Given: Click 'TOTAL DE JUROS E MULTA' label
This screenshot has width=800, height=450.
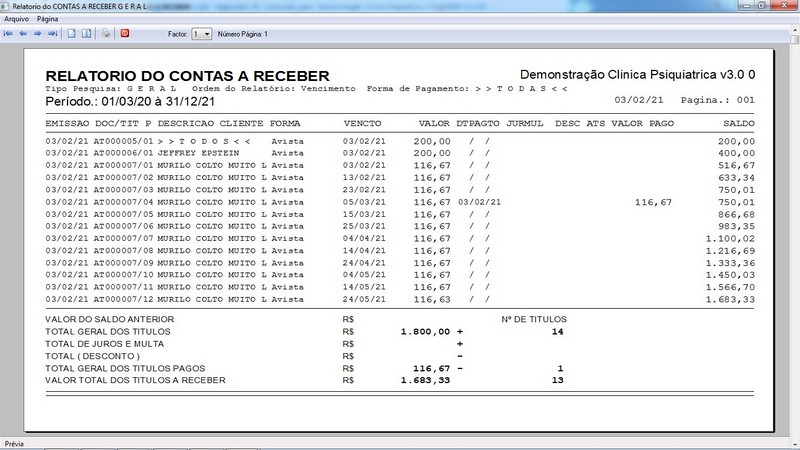Looking at the screenshot, I should [105, 344].
